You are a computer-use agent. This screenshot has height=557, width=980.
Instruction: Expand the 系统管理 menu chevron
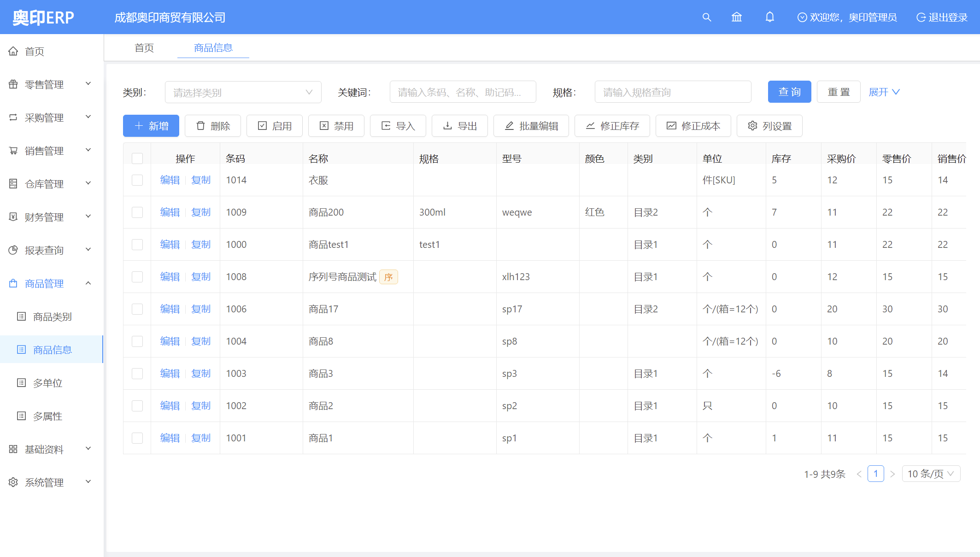(x=88, y=482)
